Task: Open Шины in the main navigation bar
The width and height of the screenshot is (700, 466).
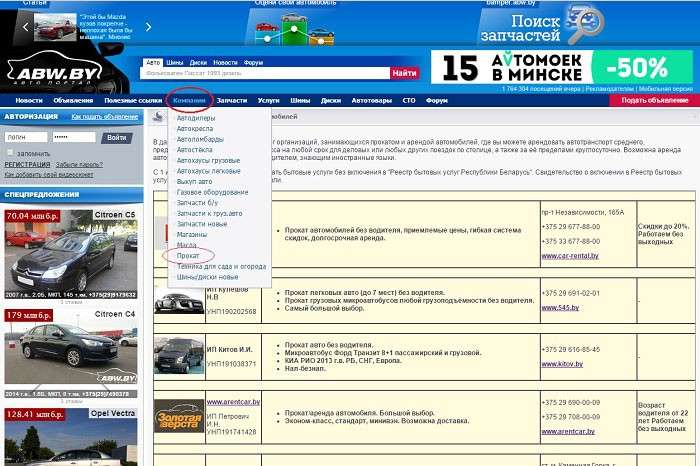Action: (300, 100)
